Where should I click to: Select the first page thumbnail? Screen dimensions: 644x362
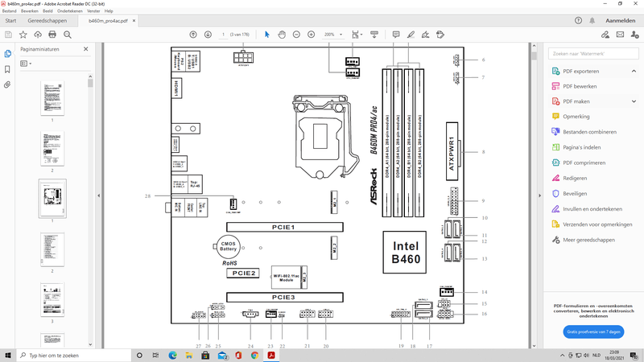52,98
